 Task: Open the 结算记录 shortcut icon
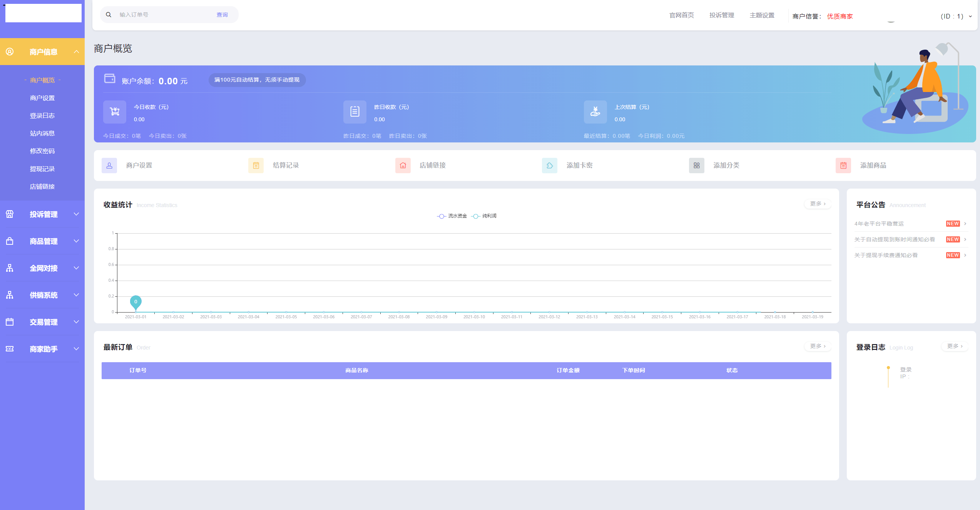click(x=256, y=166)
